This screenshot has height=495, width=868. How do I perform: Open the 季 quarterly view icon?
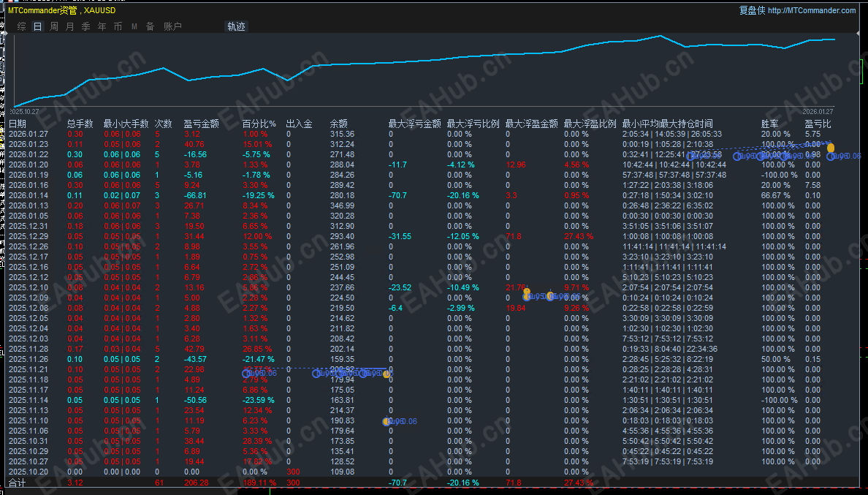tap(85, 26)
